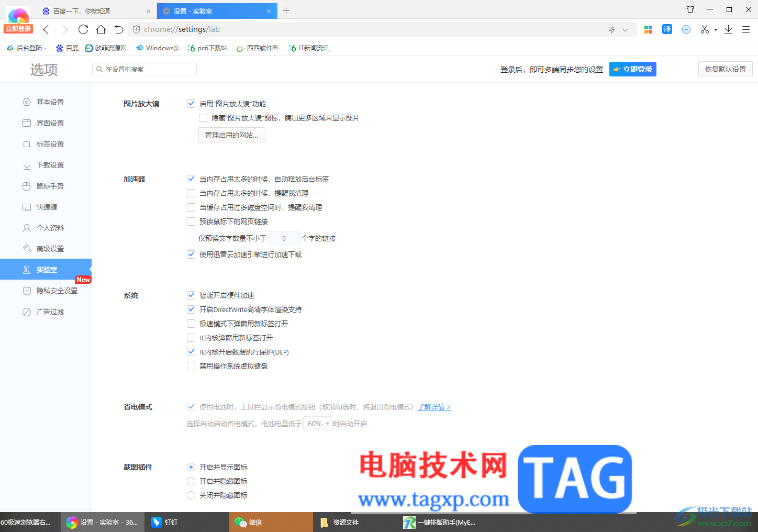Open the downloads icon in toolbar

[728, 29]
